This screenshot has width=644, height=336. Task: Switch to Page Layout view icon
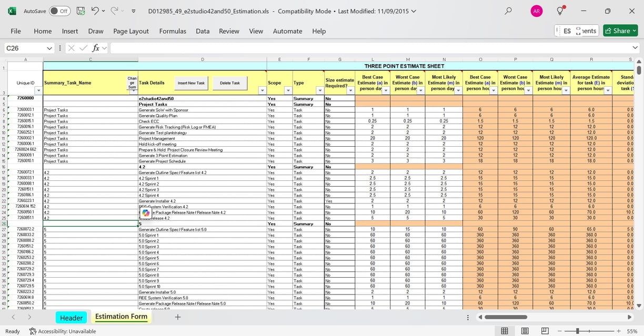(525, 331)
